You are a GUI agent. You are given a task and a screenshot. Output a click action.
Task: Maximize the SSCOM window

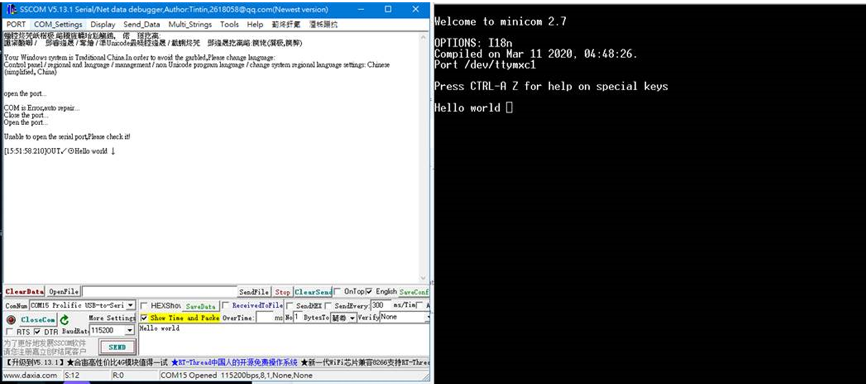(x=388, y=9)
